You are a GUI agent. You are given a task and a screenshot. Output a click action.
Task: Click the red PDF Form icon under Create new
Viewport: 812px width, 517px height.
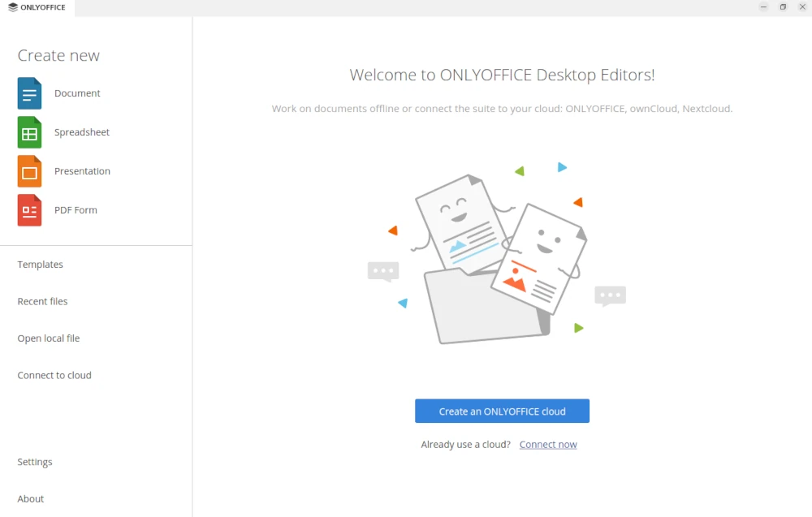click(28, 209)
